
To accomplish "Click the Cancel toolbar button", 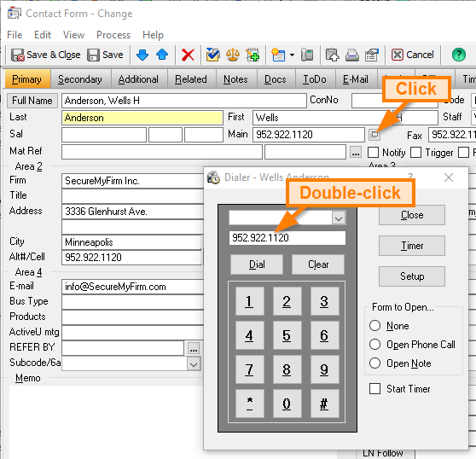I will click(413, 55).
